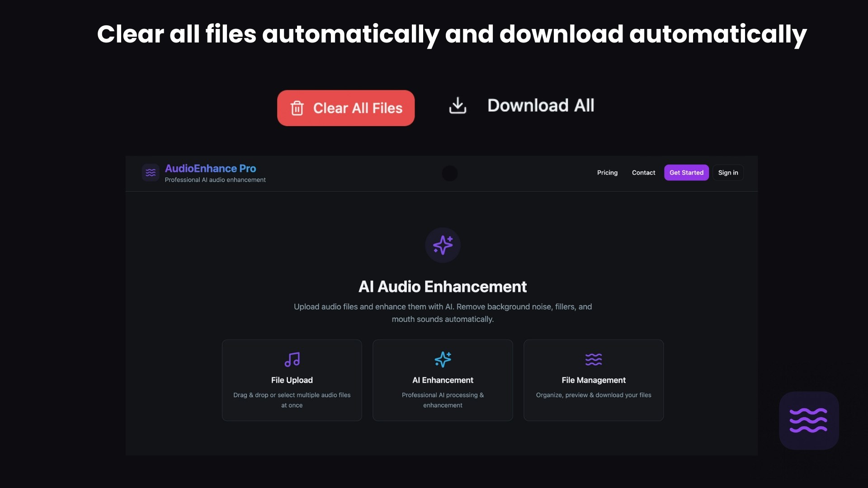Select the File Management card title
This screenshot has width=868, height=488.
click(593, 380)
